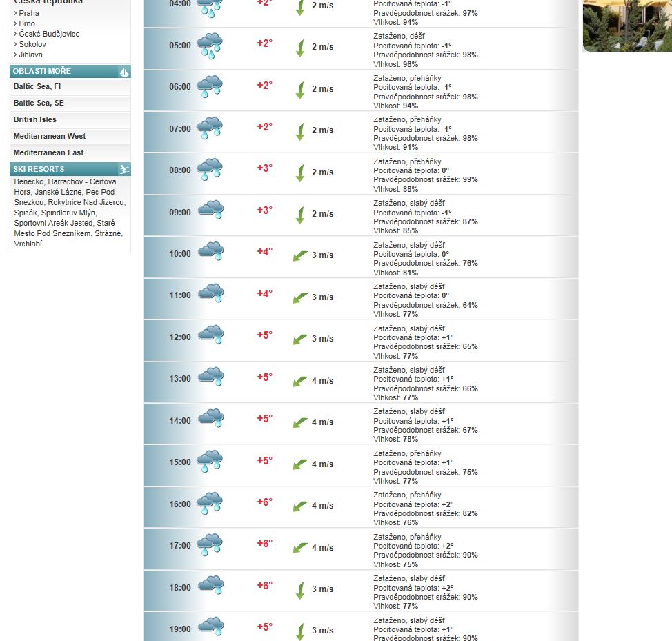Viewport: 672px width, 641px height.
Task: Select the +3° temperature at 09:00
Action: click(x=264, y=210)
